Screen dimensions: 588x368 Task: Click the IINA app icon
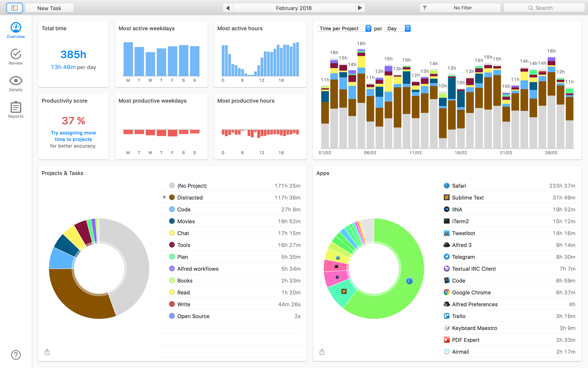(x=447, y=209)
